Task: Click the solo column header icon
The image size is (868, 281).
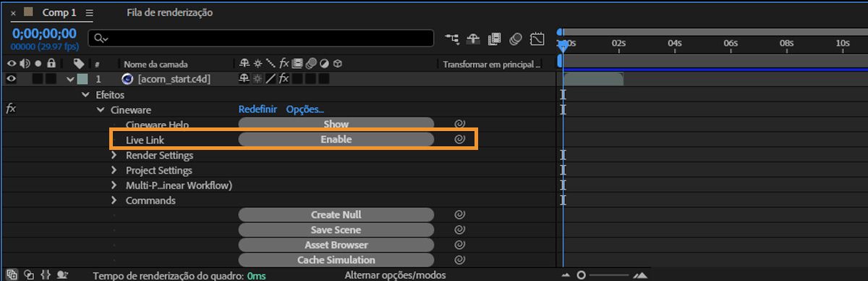Action: (x=38, y=64)
